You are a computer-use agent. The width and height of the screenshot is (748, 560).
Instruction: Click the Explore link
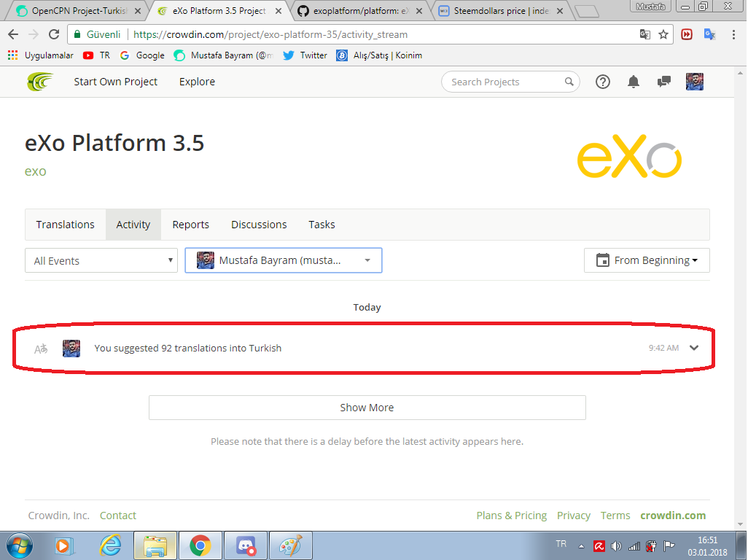point(197,82)
